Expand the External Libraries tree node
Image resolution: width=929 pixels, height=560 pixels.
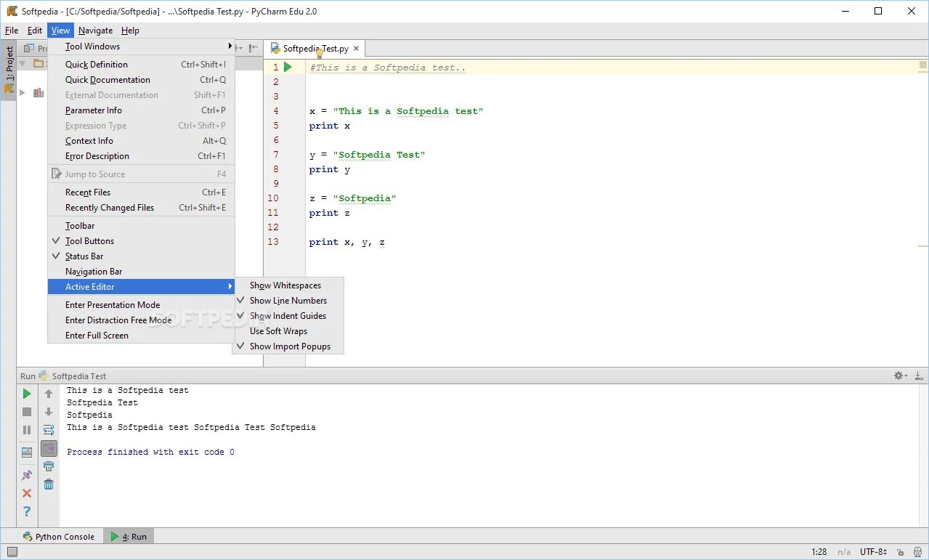23,92
